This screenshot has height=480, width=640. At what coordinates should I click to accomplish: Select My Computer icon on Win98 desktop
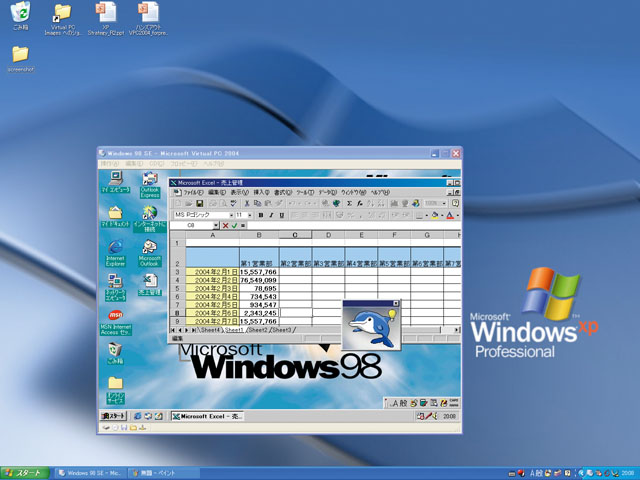point(116,182)
